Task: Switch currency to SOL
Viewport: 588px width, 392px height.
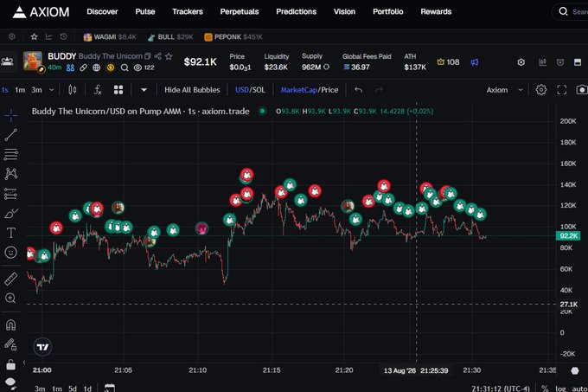Action: point(259,90)
